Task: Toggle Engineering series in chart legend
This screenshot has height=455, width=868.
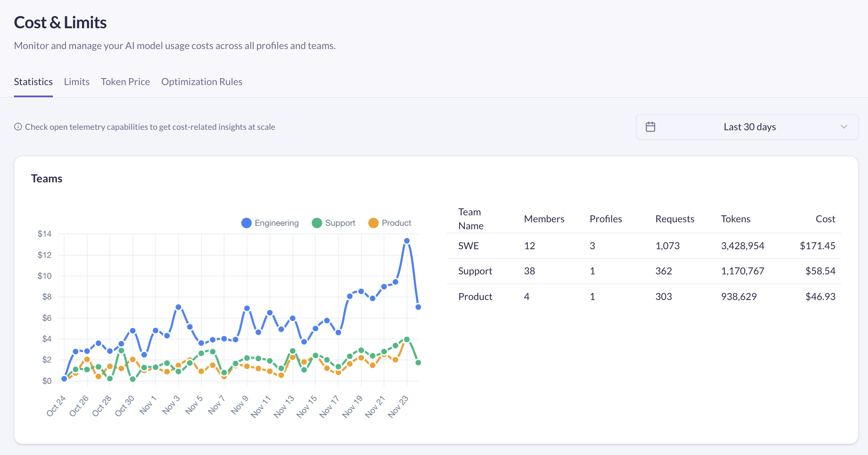Action: tap(276, 223)
